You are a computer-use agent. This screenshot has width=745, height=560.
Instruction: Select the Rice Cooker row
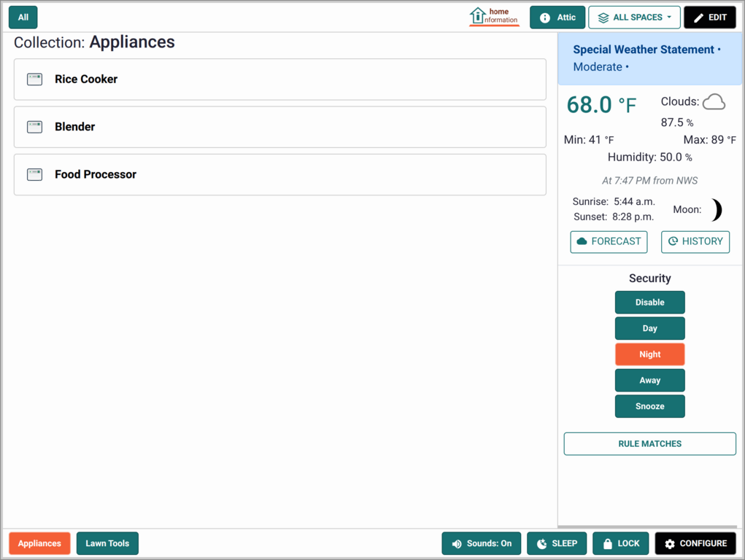coord(280,79)
